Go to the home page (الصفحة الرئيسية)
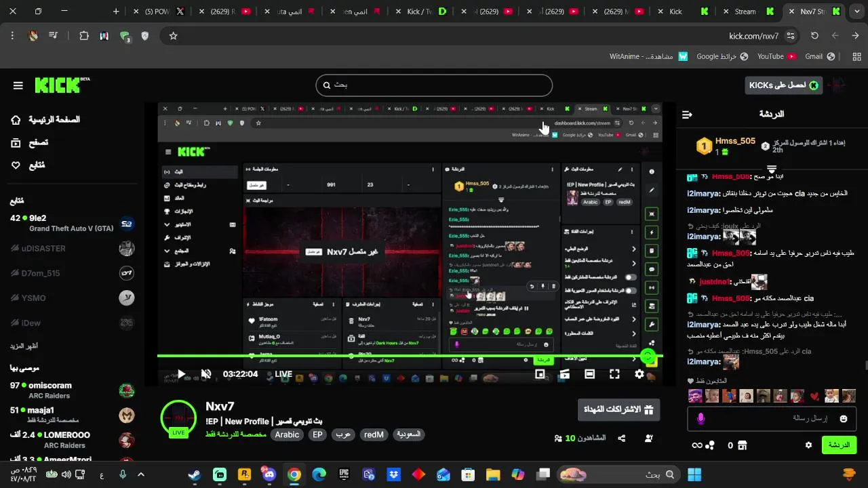 click(45, 120)
